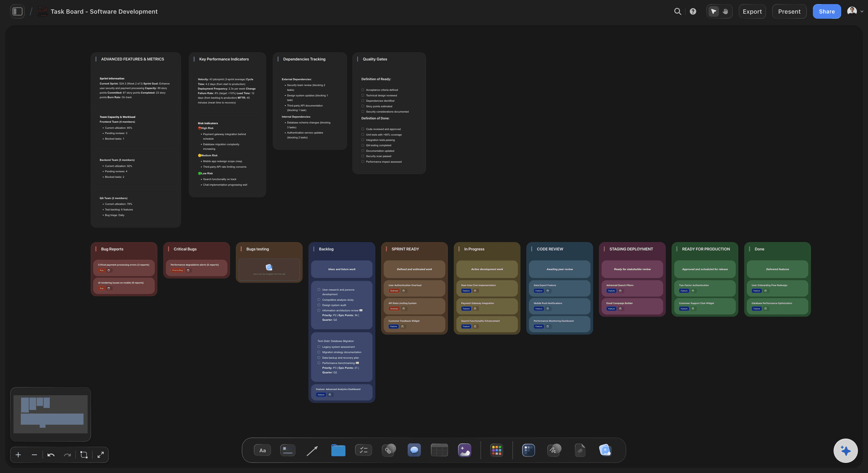Image resolution: width=868 pixels, height=473 pixels.
Task: Open 'Two-Factor Authentication' card
Action: click(704, 288)
